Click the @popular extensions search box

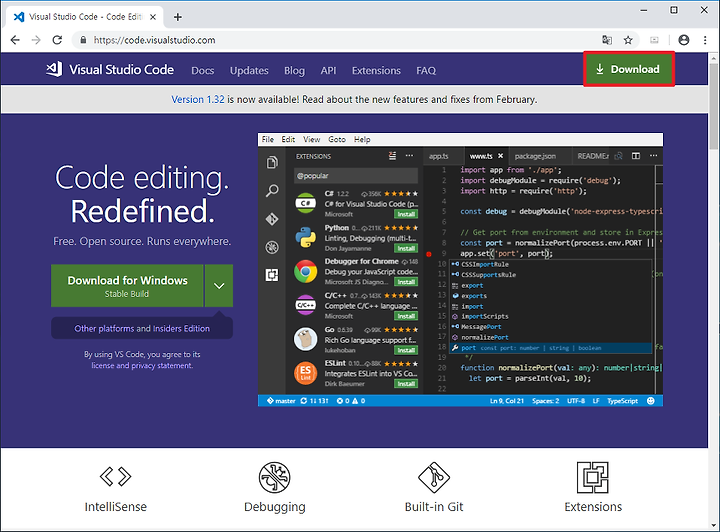[356, 176]
